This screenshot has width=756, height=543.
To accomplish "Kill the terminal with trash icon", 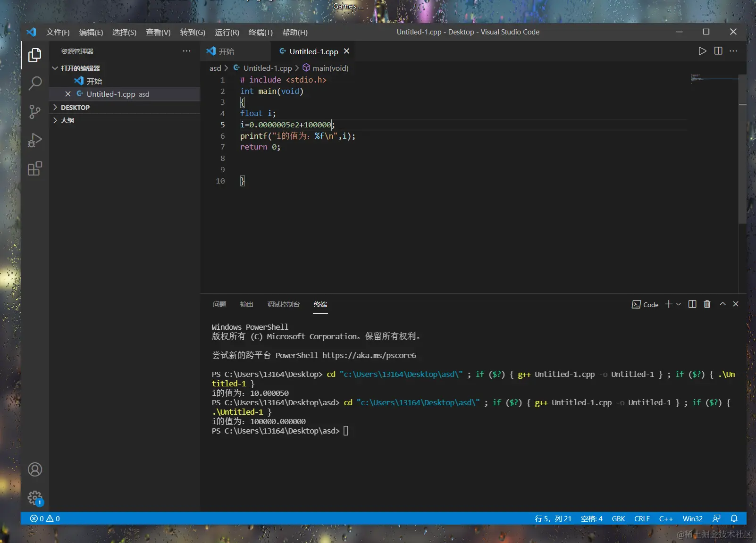I will point(707,304).
